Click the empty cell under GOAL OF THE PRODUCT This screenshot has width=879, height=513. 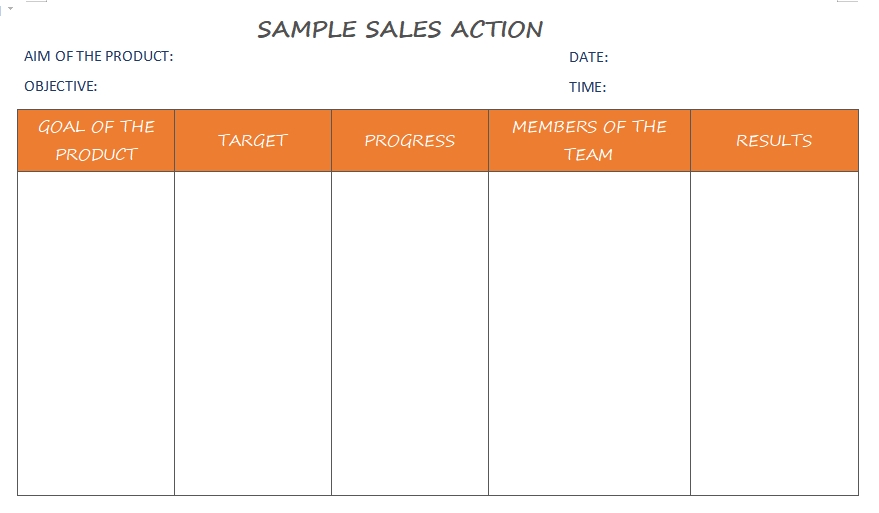coord(96,333)
